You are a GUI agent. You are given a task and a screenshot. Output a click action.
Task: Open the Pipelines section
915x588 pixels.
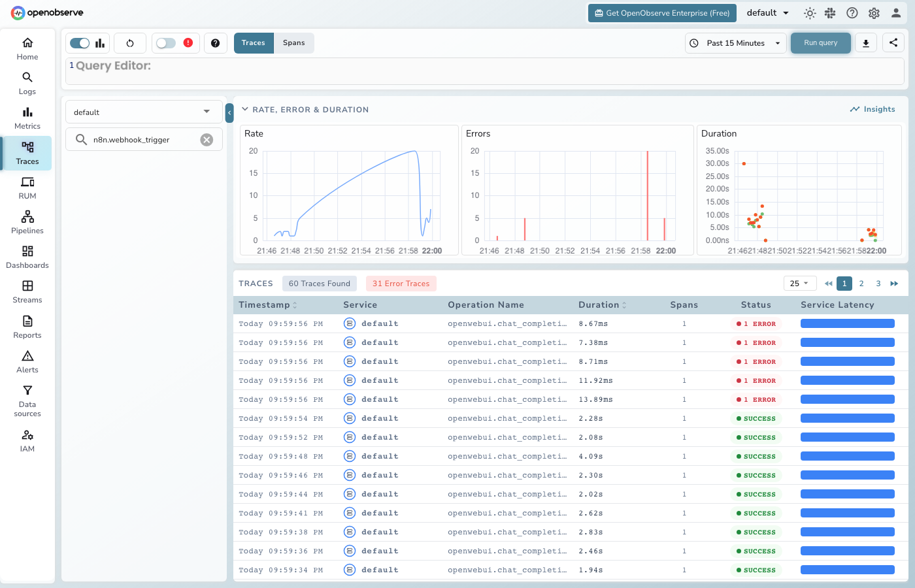[x=27, y=222]
